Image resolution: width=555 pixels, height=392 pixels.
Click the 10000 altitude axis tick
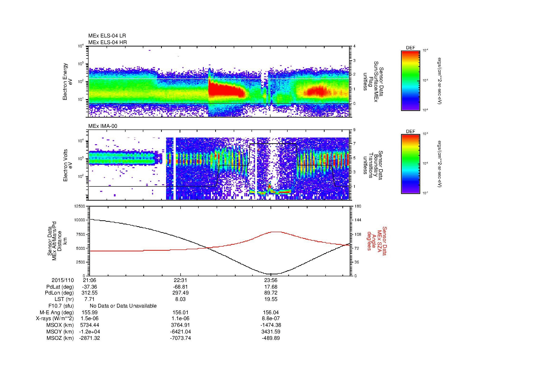coord(79,220)
